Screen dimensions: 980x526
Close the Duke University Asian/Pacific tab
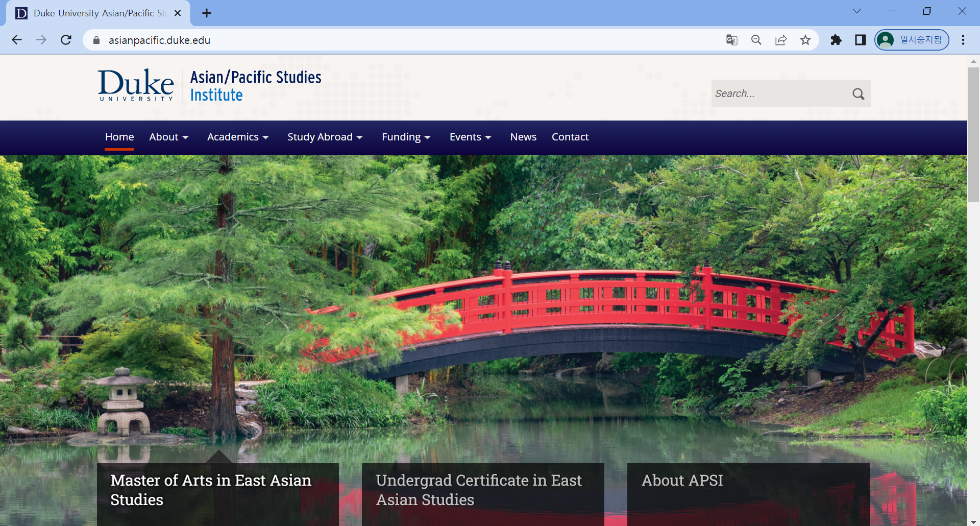[x=178, y=13]
